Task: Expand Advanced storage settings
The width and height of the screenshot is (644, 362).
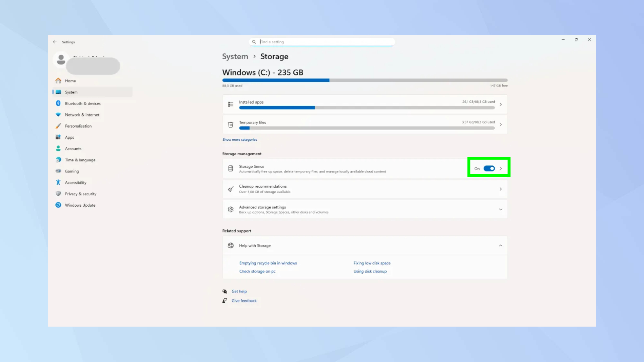Action: (501, 209)
